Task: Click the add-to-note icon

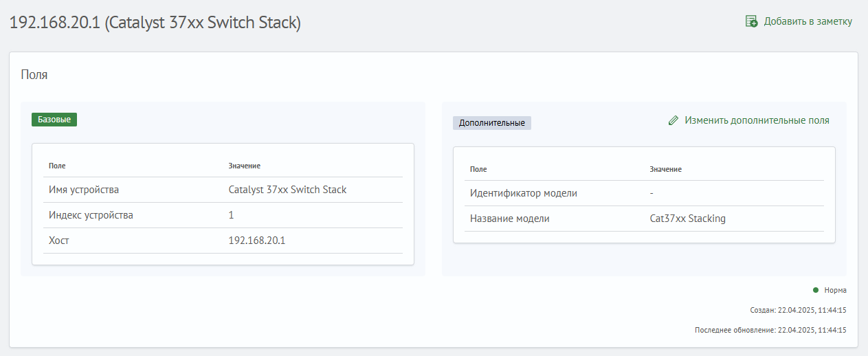Action: (752, 21)
